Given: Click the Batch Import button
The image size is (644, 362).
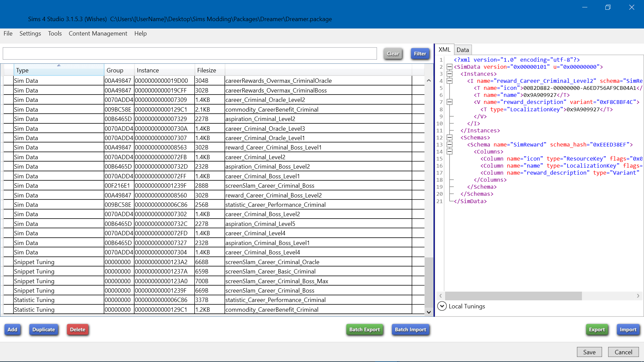Looking at the screenshot, I should (x=411, y=329).
